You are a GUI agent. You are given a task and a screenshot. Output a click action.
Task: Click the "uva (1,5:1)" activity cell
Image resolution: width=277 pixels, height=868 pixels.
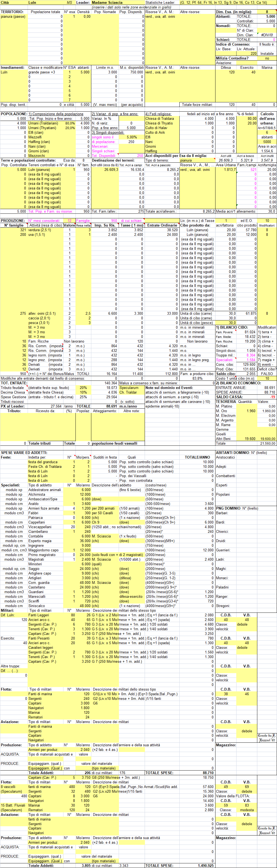click(36, 235)
